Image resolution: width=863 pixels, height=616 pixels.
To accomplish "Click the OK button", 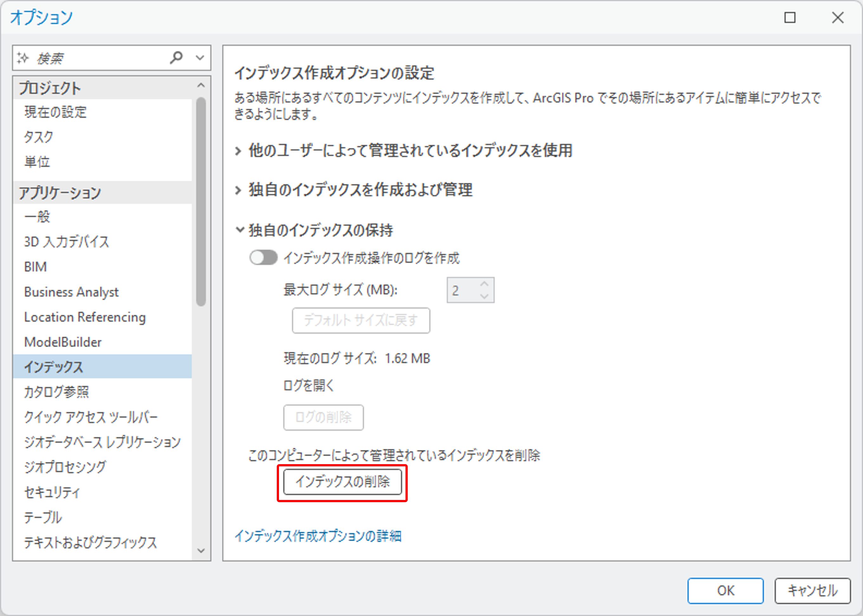I will [725, 591].
